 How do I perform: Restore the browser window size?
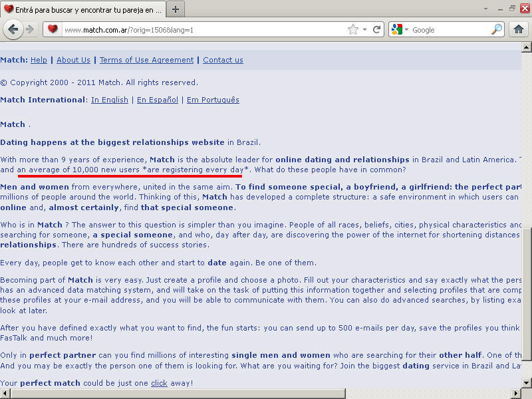(x=512, y=9)
